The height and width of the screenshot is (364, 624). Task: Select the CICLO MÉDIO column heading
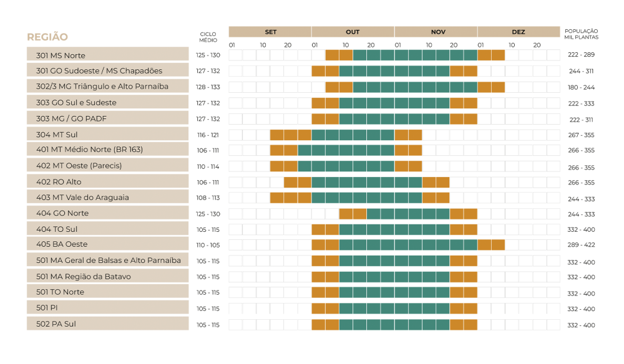pyautogui.click(x=208, y=37)
